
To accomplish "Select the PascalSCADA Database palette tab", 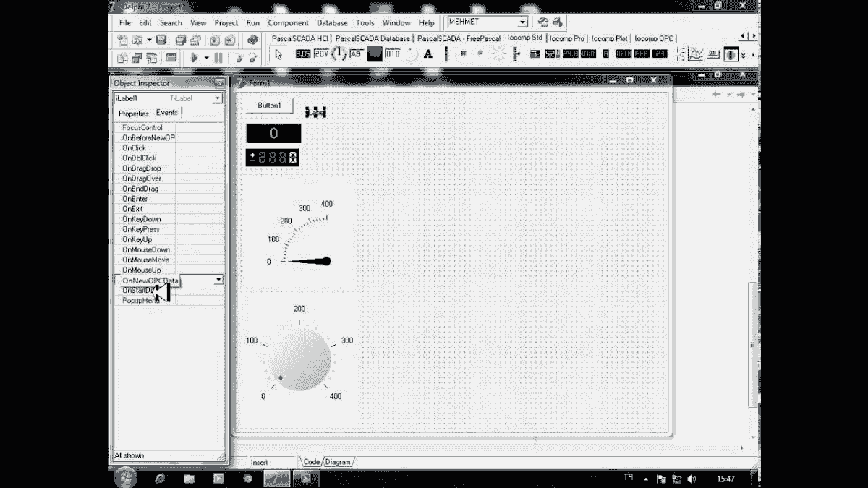I will [373, 38].
